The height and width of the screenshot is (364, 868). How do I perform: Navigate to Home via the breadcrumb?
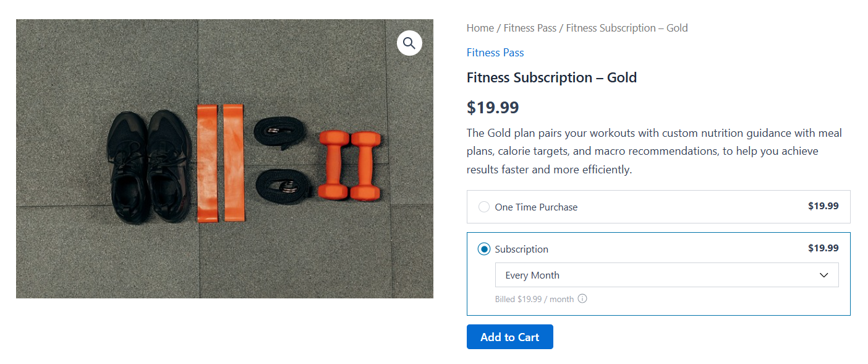tap(480, 28)
